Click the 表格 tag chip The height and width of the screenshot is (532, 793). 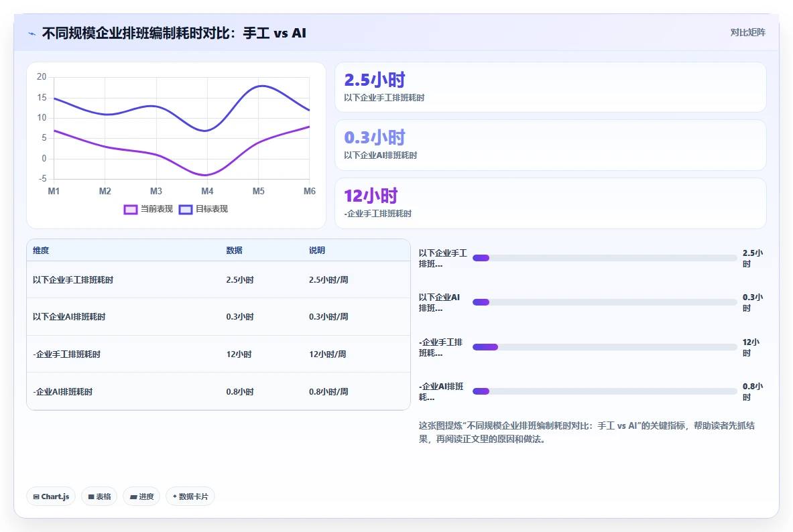pyautogui.click(x=99, y=496)
